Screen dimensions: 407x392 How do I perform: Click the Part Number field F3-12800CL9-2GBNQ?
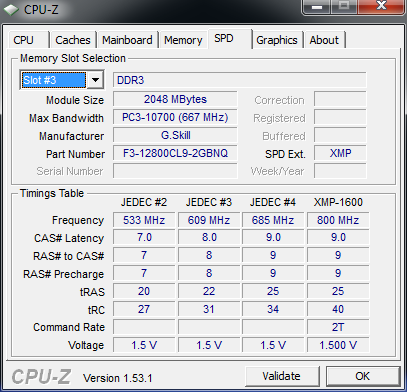(175, 153)
